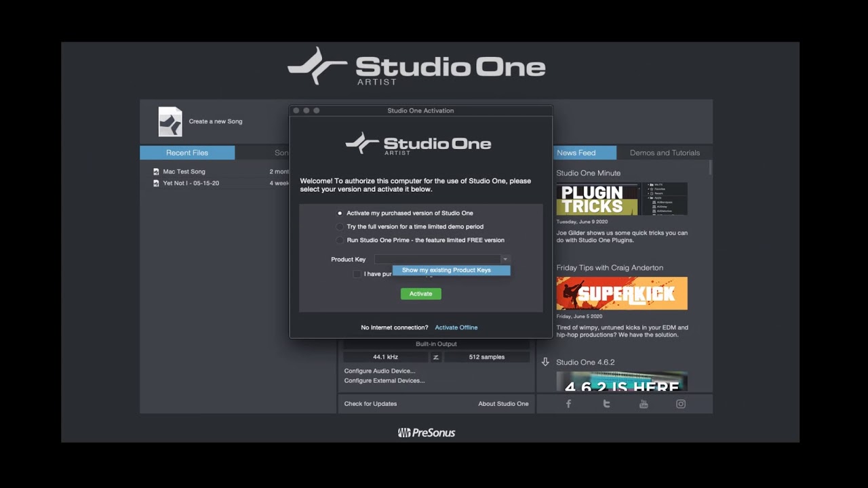Image resolution: width=868 pixels, height=488 pixels.
Task: Click the Studio One 4.6.2 heading
Action: [585, 362]
